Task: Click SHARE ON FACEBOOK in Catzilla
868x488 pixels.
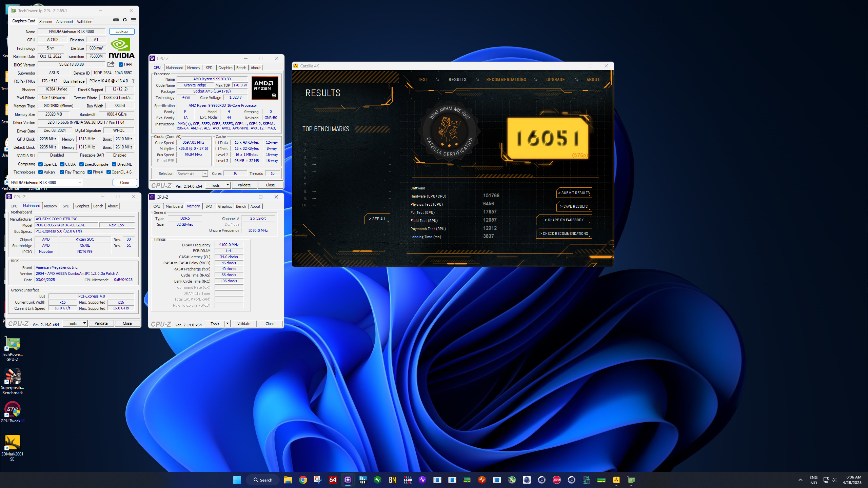Action: [x=564, y=220]
